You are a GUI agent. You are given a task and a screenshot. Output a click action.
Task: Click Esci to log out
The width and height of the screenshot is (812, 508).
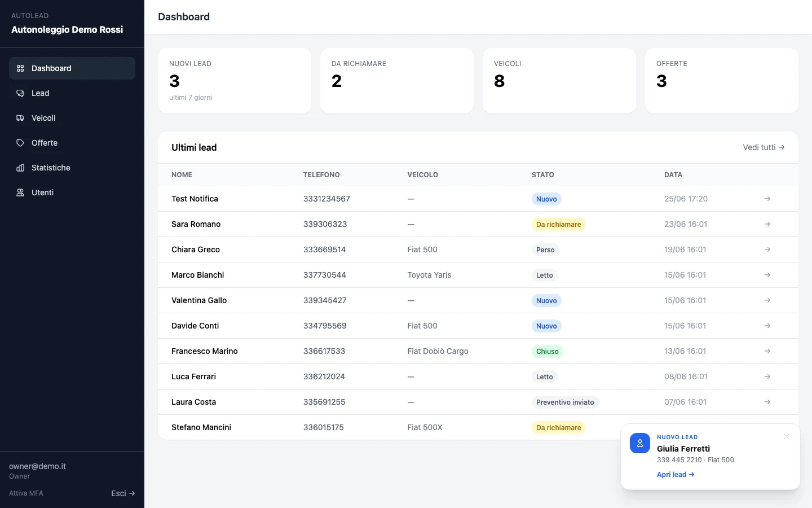tap(123, 493)
